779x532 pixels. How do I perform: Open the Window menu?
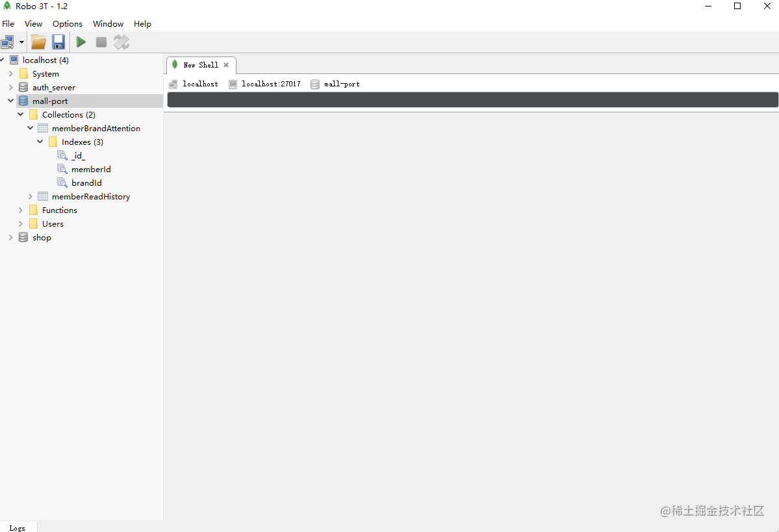[108, 24]
